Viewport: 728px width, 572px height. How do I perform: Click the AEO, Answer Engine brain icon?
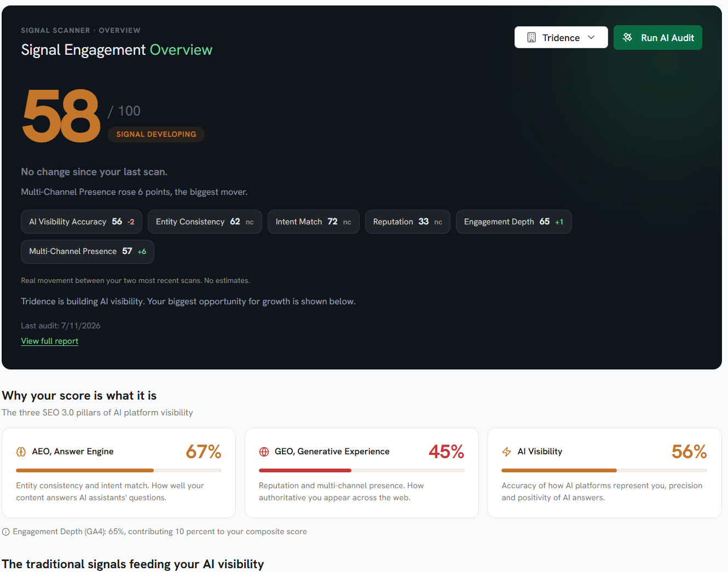[21, 452]
